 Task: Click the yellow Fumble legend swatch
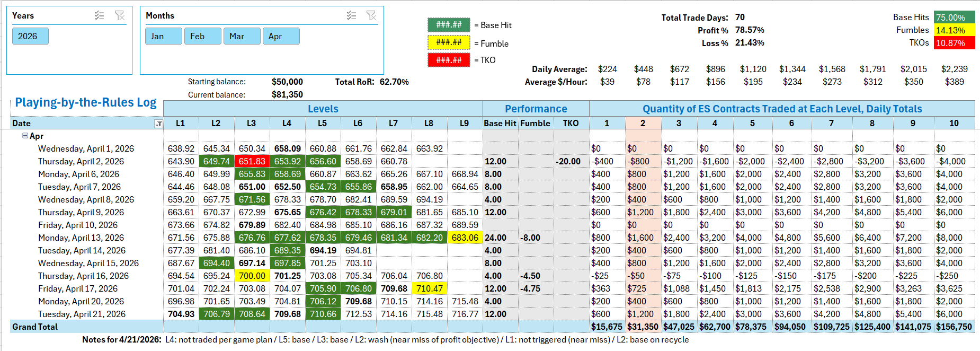pos(449,42)
